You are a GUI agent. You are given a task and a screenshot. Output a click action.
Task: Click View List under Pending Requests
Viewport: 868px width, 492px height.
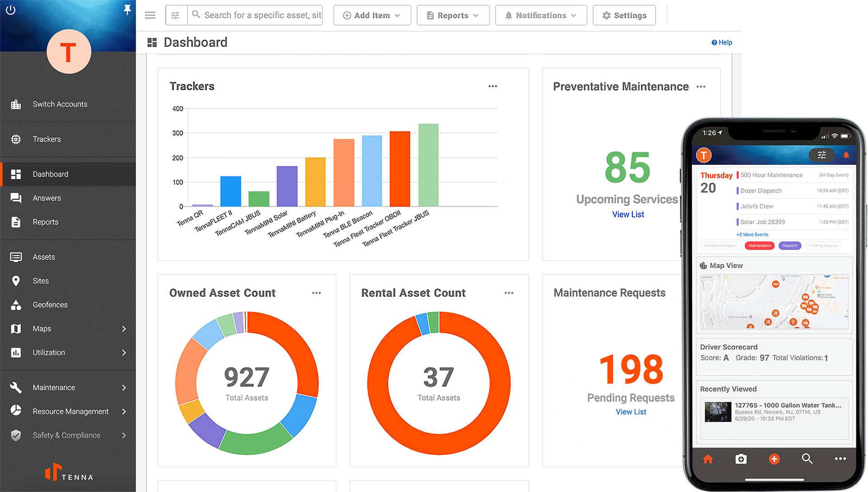(631, 412)
